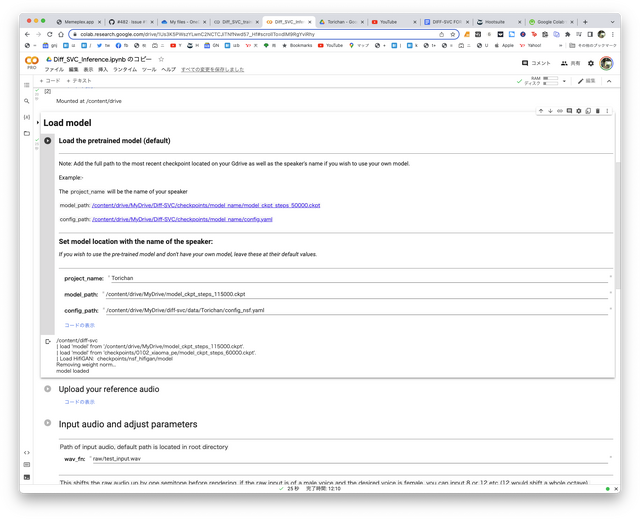Show more bookmarks overflow chevron
This screenshot has height=519, width=640.
pyautogui.click(x=560, y=46)
